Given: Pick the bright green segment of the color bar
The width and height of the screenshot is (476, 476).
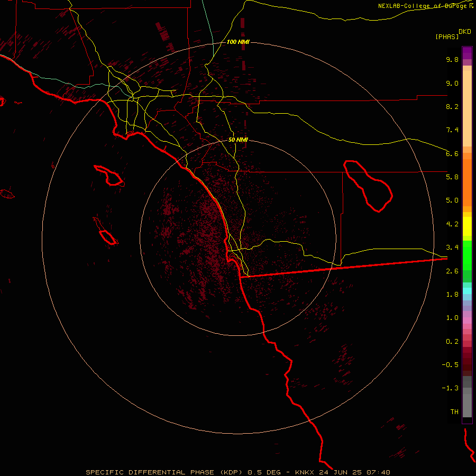Looking at the screenshot, I should coord(467,255).
